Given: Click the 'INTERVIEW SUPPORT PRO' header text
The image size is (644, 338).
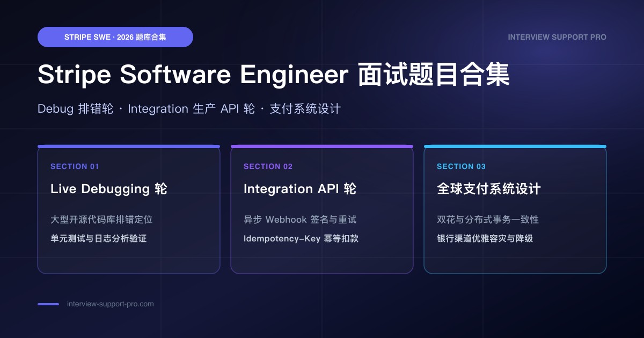Looking at the screenshot, I should (x=557, y=37).
